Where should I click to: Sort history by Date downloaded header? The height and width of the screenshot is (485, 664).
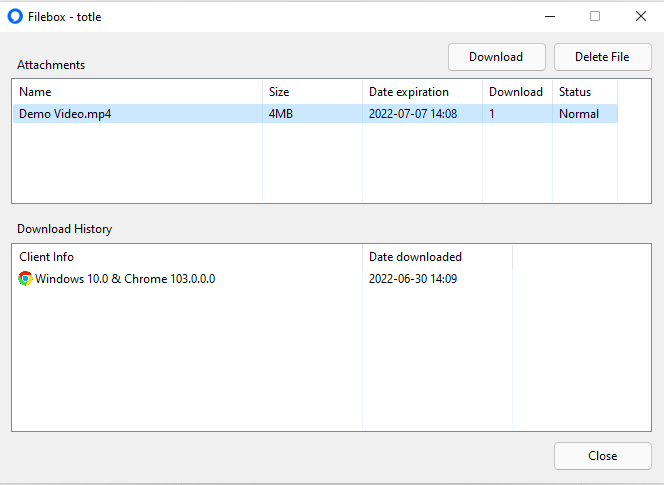437,257
